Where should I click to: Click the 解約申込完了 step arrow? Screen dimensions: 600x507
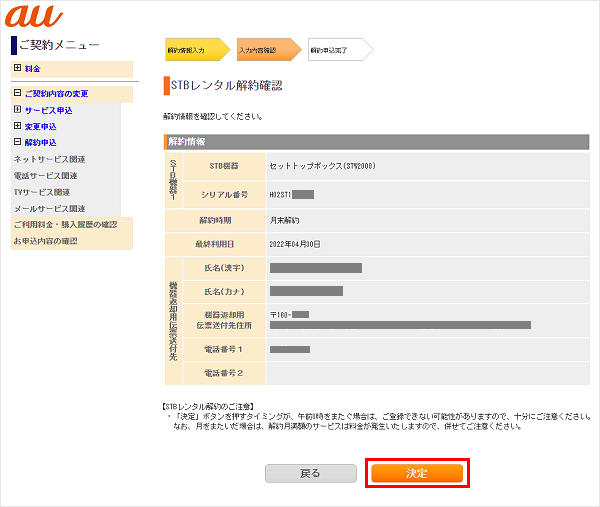point(339,49)
